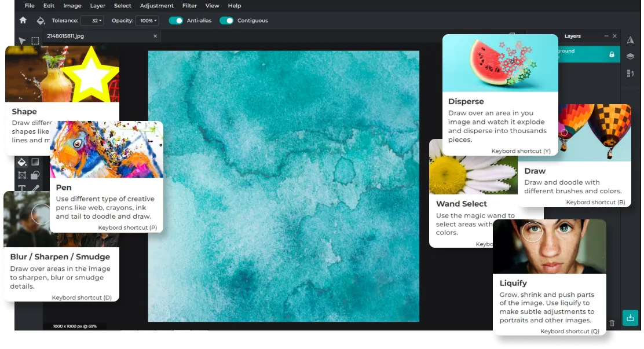Select the fill bucket tool in toolbox

22,162
